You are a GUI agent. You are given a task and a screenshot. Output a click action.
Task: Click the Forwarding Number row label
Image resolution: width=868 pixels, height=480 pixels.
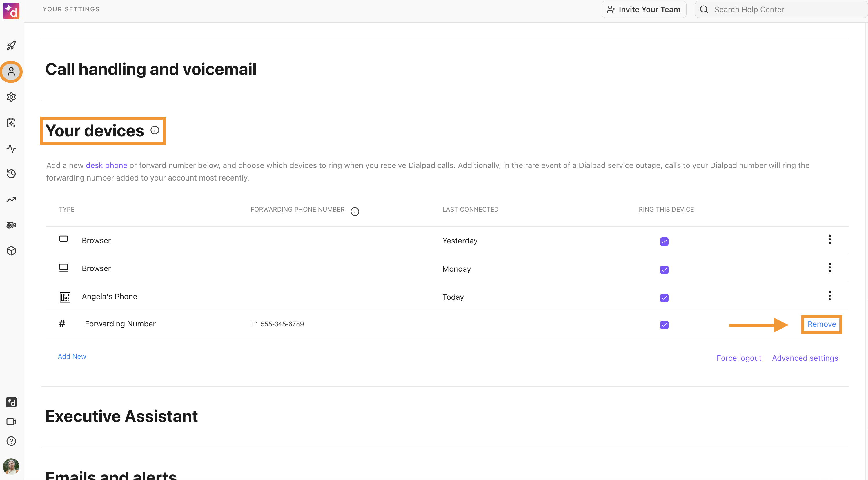120,324
